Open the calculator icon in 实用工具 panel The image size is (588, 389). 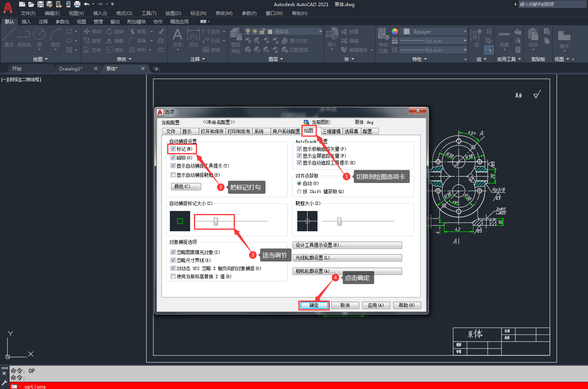pos(518,50)
